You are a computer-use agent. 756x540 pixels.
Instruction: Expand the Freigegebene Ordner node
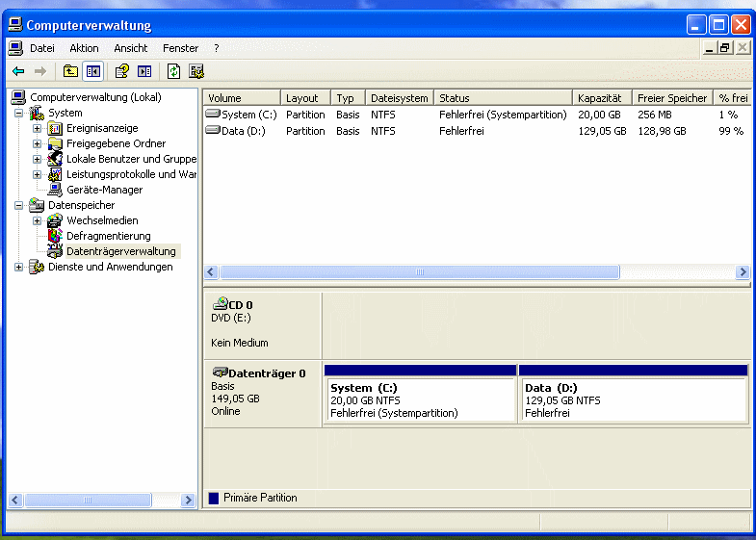(x=38, y=144)
